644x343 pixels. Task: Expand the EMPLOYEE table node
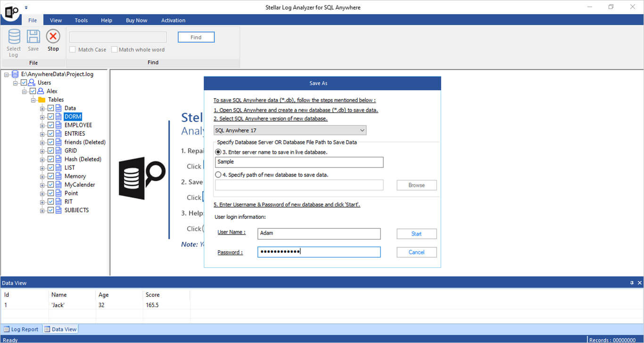click(42, 125)
